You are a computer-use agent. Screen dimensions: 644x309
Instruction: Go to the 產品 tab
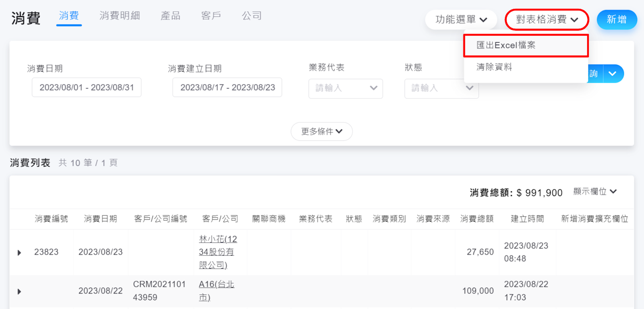tap(170, 16)
